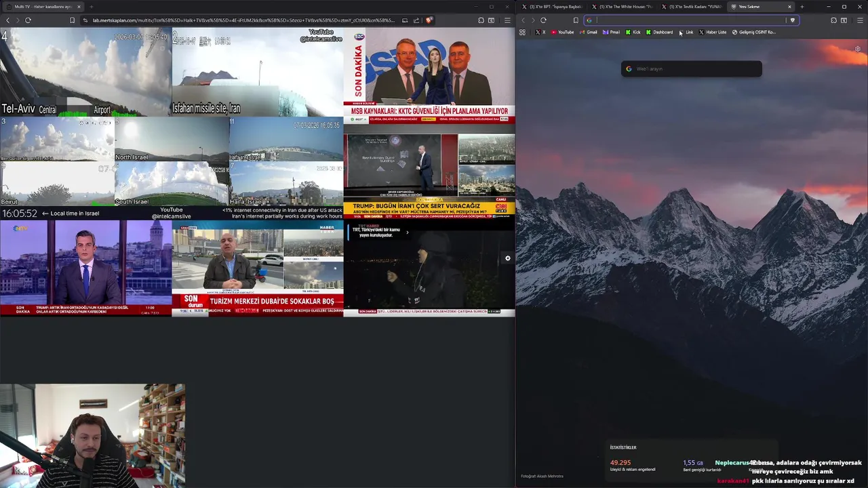The width and height of the screenshot is (868, 488).
Task: Minimize the right browser window
Action: (x=828, y=7)
